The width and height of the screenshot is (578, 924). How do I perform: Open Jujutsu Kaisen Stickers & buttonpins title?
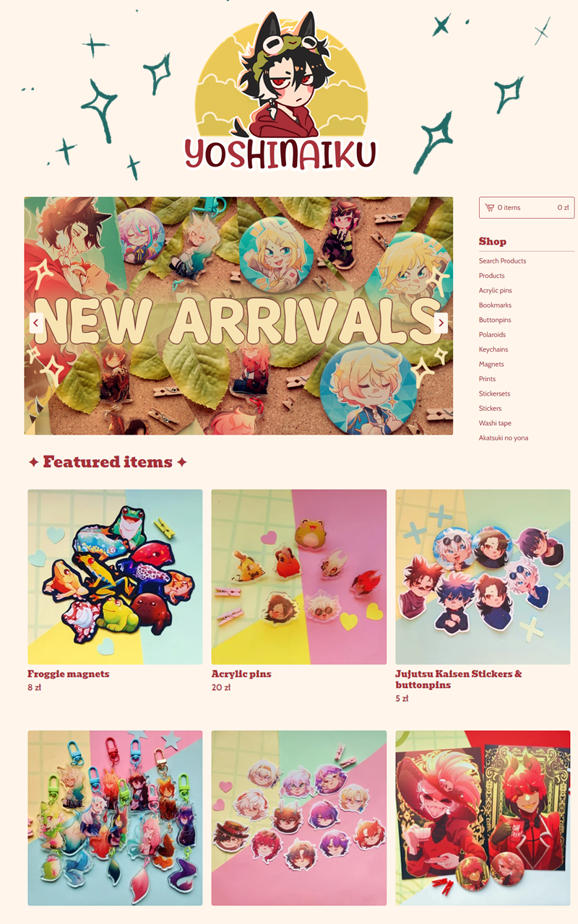pyautogui.click(x=459, y=679)
